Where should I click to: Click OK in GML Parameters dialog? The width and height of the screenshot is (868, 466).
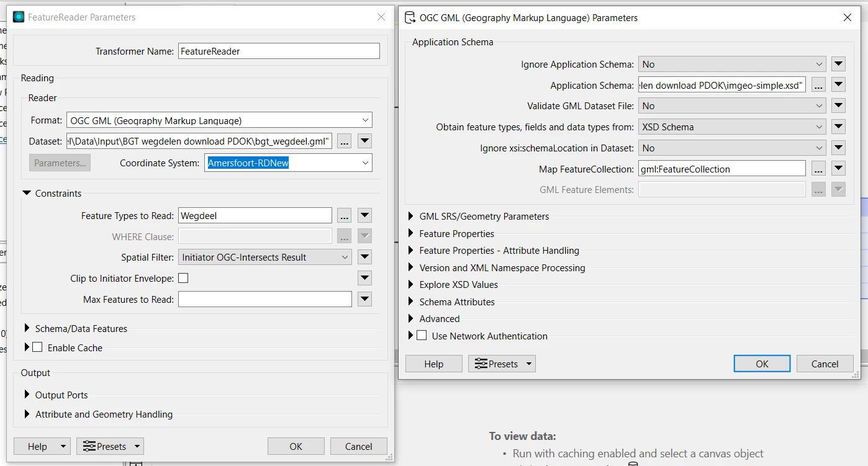(x=762, y=364)
